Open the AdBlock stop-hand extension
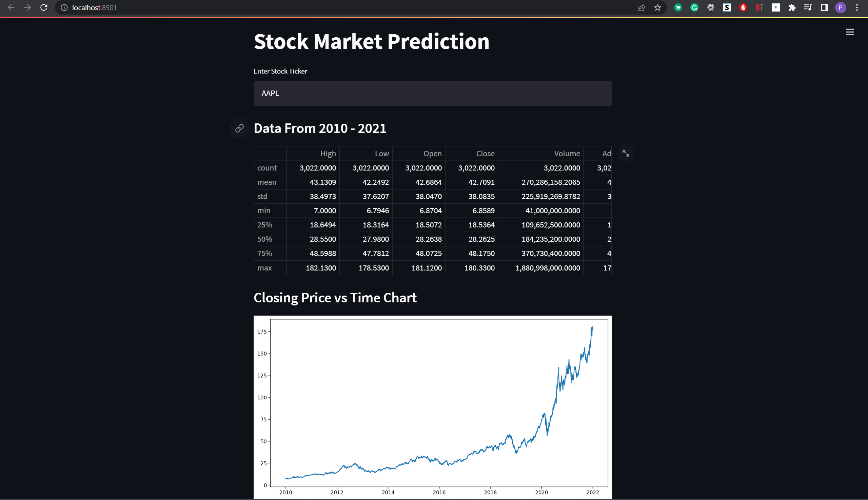Viewport: 868px width, 500px height. 743,7
